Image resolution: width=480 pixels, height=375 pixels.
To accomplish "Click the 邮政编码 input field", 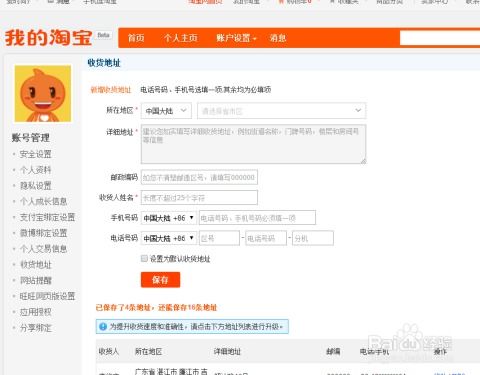I will click(x=199, y=177).
